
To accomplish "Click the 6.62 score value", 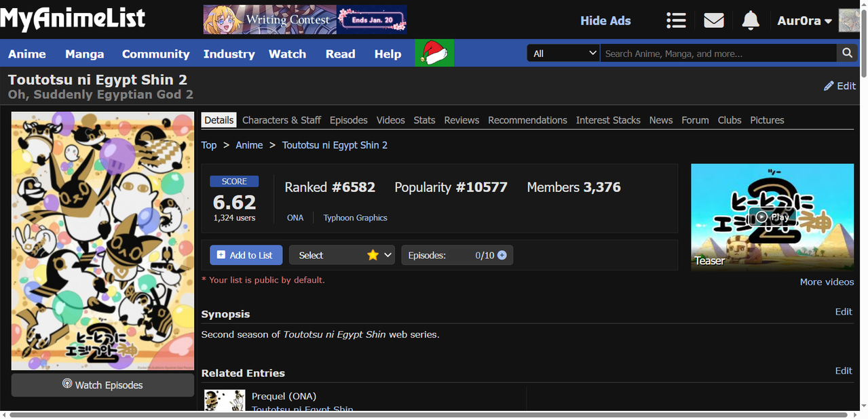I will [x=234, y=202].
